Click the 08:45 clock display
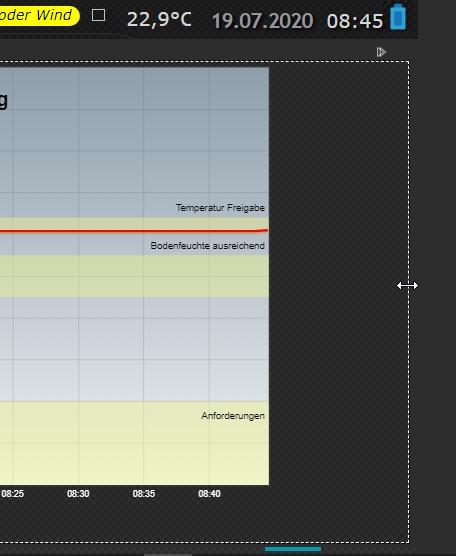The image size is (456, 556). (x=355, y=21)
